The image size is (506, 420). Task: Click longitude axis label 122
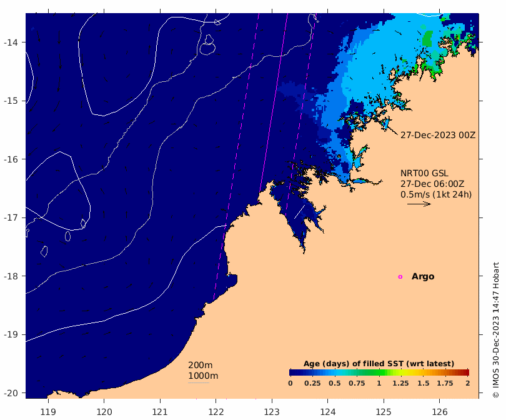216,412
